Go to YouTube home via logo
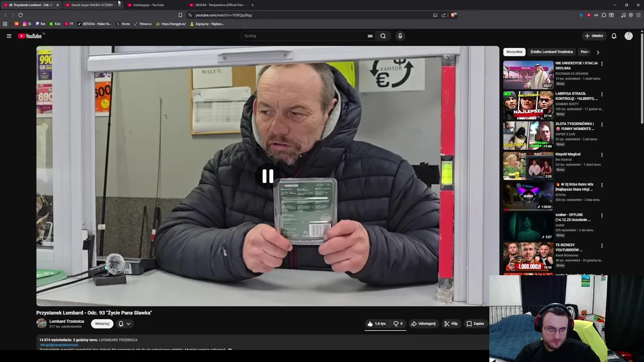Image resolution: width=644 pixels, height=362 pixels. point(31,36)
